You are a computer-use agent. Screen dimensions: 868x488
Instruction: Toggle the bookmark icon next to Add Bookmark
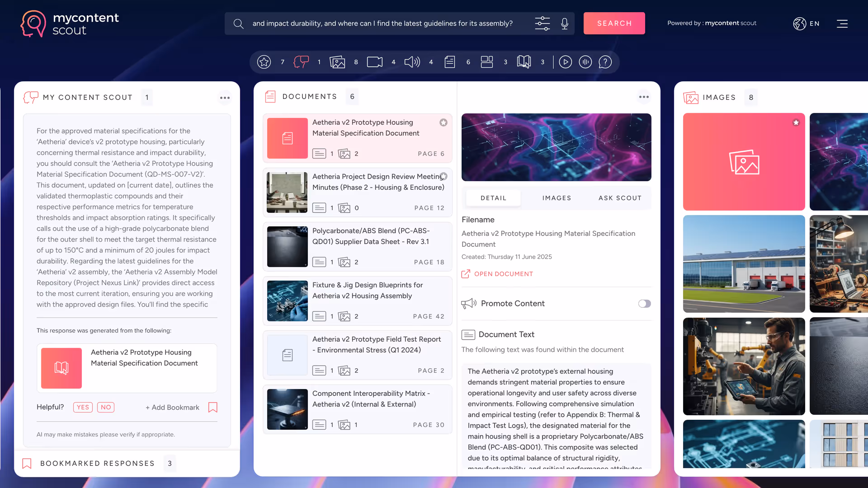[x=212, y=408]
